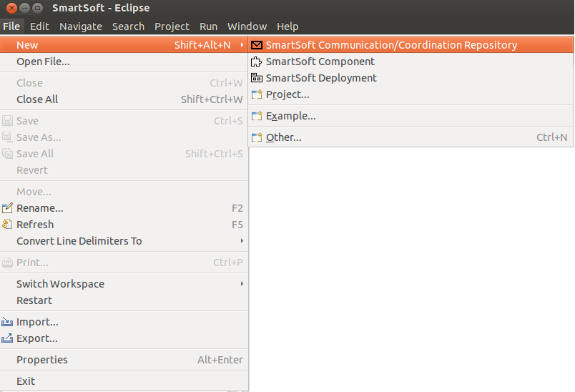The height and width of the screenshot is (392, 575).
Task: Close the SmartSoft - Eclipse window
Action: coord(11,8)
